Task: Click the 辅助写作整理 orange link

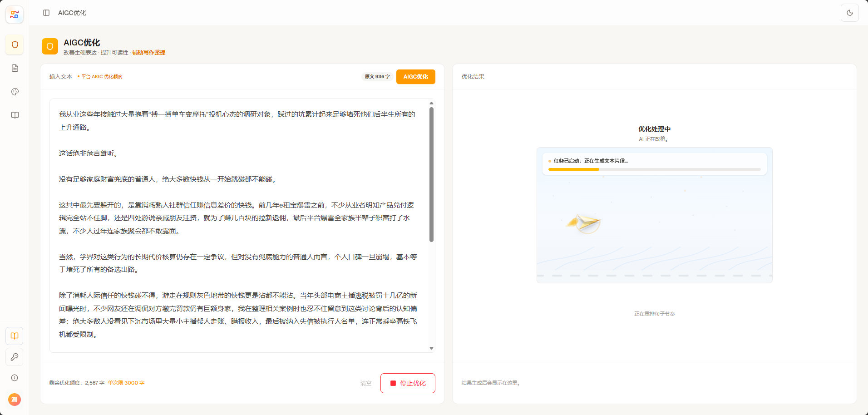Action: pos(149,53)
